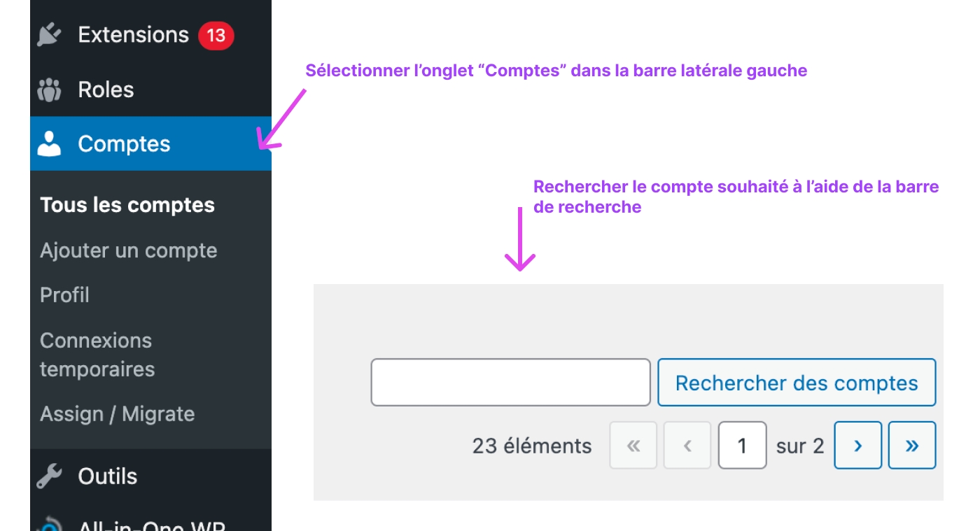Open Connexions temporaires submenu
Image resolution: width=980 pixels, height=531 pixels.
[x=97, y=355]
